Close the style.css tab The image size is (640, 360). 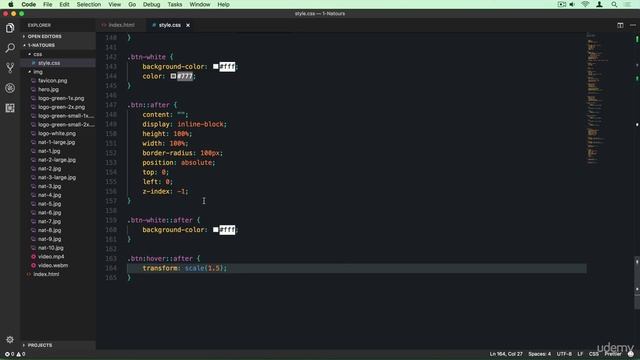pyautogui.click(x=188, y=25)
